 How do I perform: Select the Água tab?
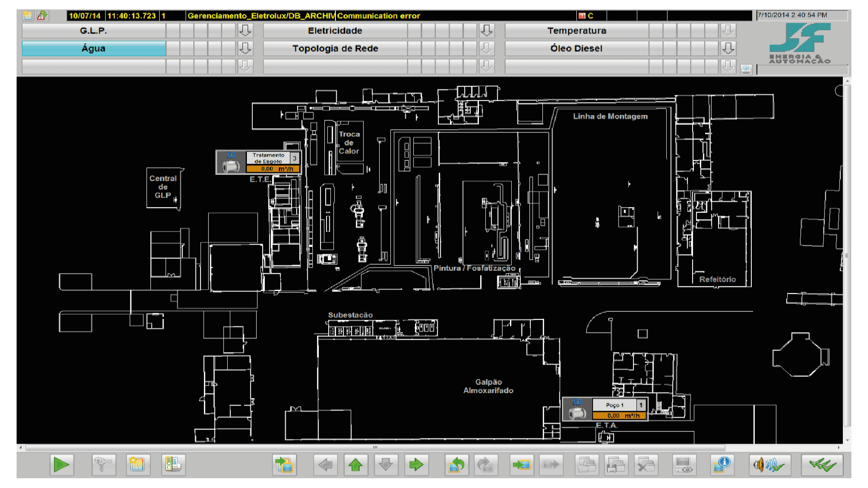click(94, 49)
